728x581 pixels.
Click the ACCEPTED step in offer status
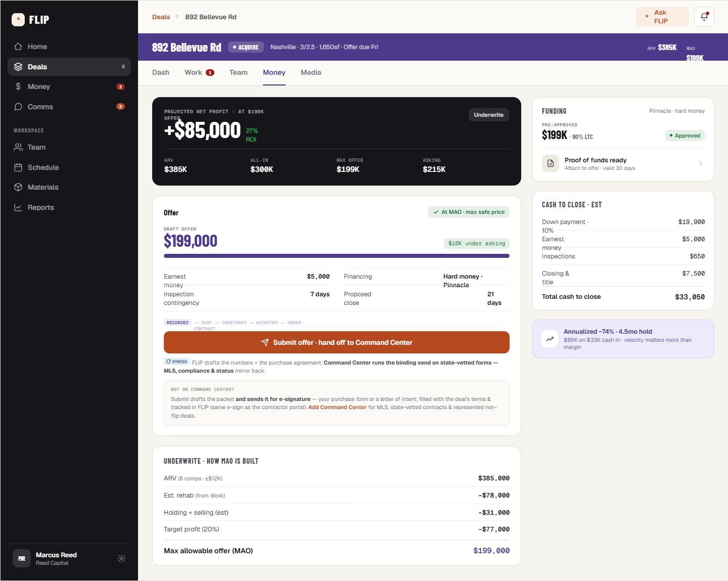(x=266, y=323)
